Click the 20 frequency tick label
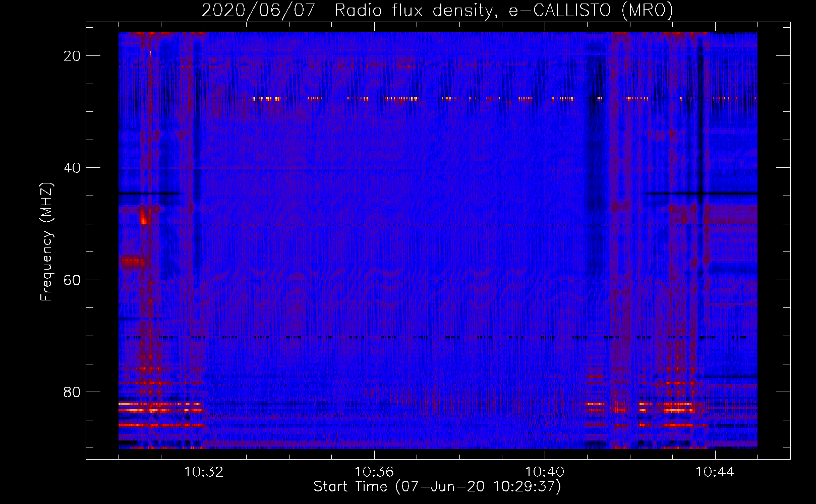Image resolution: width=816 pixels, height=504 pixels. [x=72, y=56]
